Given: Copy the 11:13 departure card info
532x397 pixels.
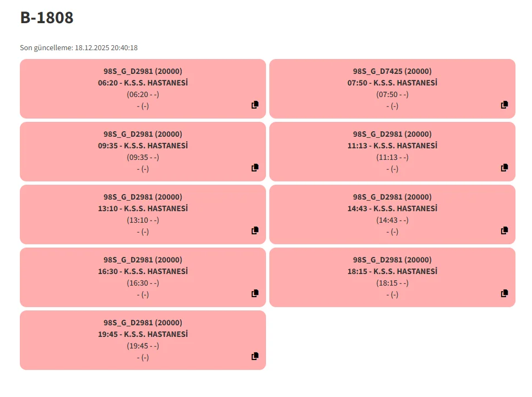Looking at the screenshot, I should [504, 168].
